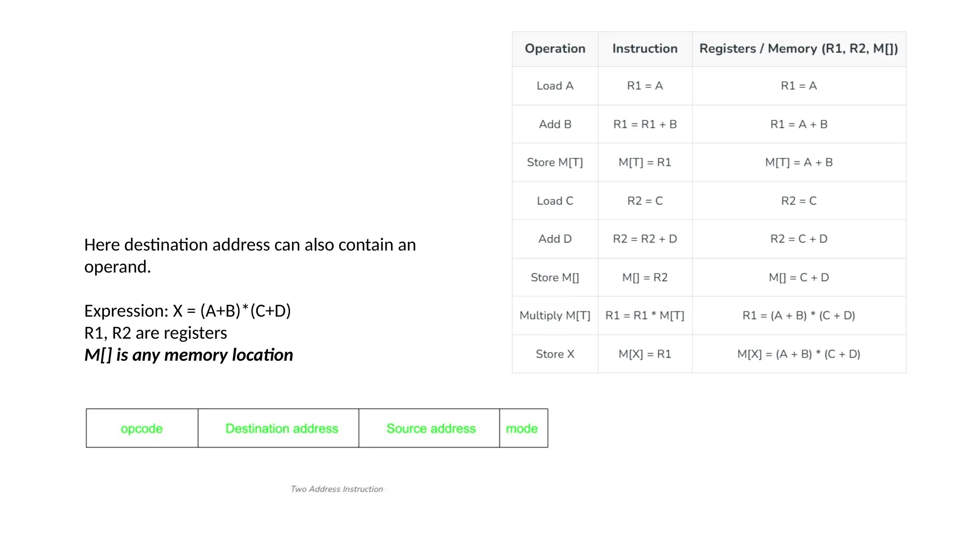Click the mode box in the diagram
This screenshot has height=551, width=980.
(522, 428)
